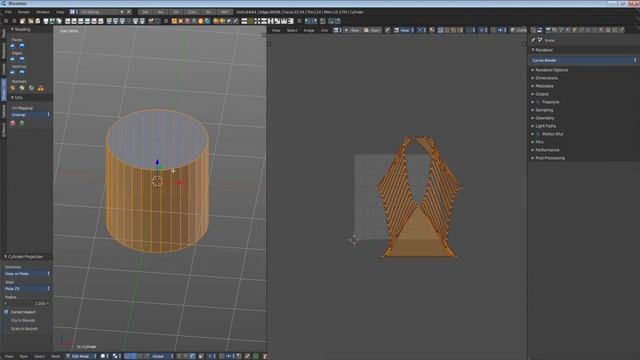This screenshot has width=640, height=360.
Task: Open the Cycles Render engine dropdown
Action: tap(583, 60)
